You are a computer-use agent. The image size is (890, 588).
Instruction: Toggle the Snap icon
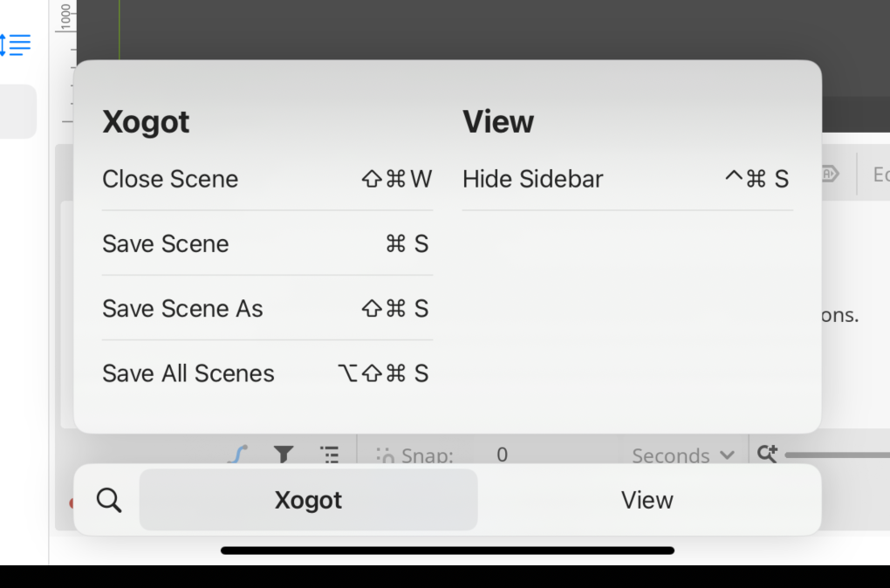click(x=386, y=455)
